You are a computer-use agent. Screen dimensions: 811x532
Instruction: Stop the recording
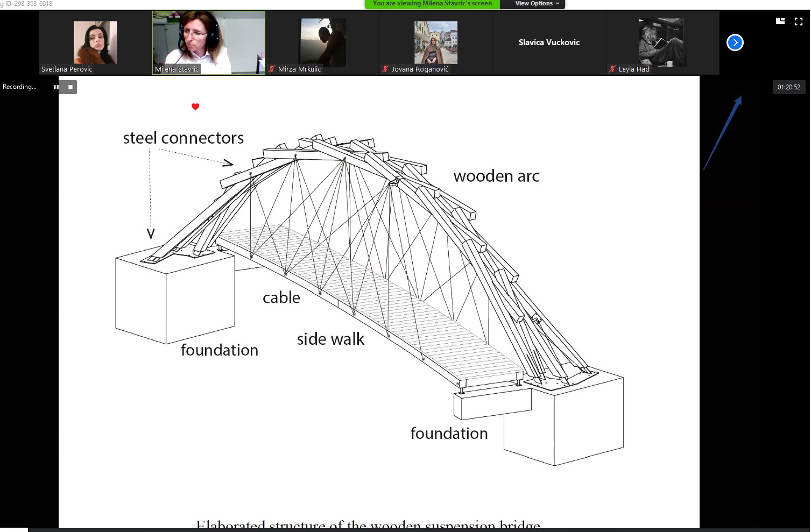(70, 87)
